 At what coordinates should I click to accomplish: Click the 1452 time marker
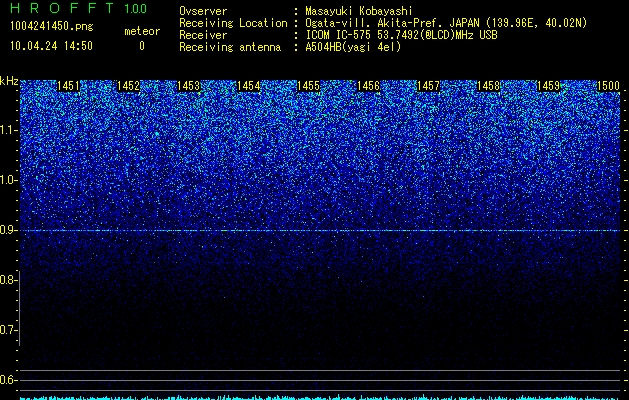click(x=128, y=86)
